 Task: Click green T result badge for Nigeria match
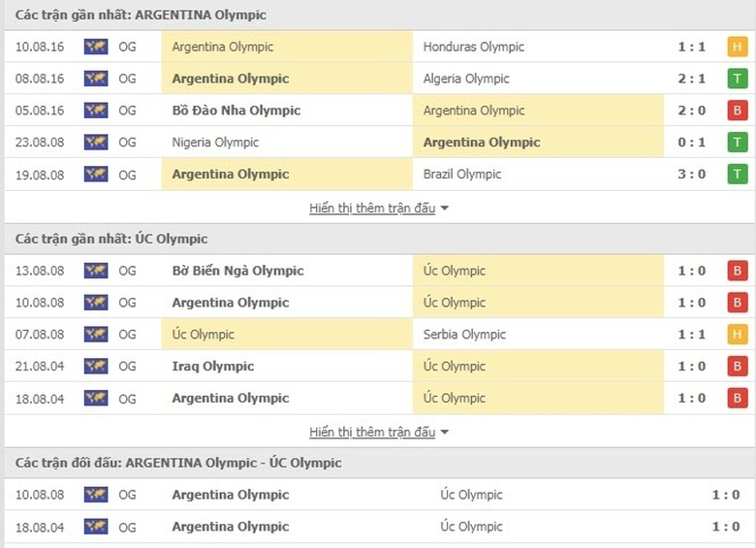pyautogui.click(x=738, y=143)
